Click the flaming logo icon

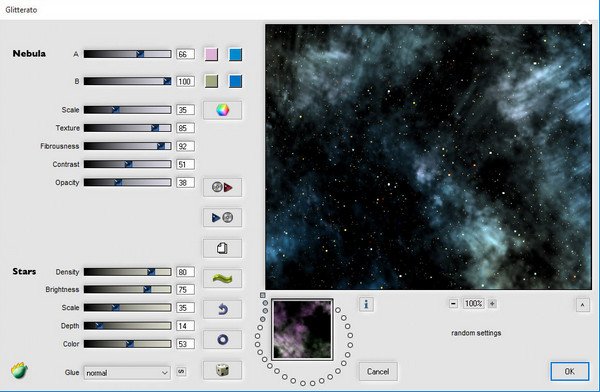[x=19, y=371]
